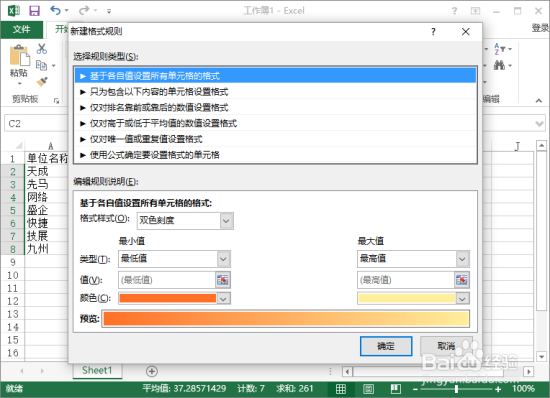Click cell containing 技展
This screenshot has height=398, width=550.
coord(47,236)
